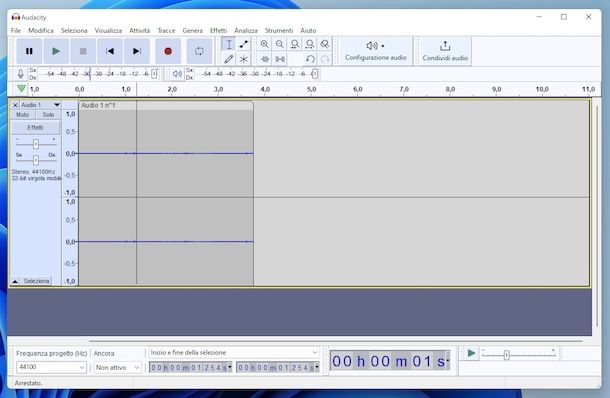The image size is (610, 398).
Task: Start playback with the green Play button
Action: (x=56, y=51)
